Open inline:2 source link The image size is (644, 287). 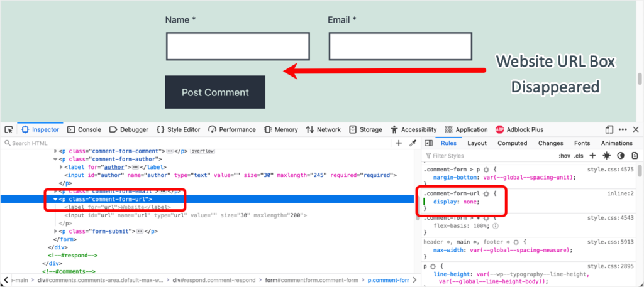(621, 193)
